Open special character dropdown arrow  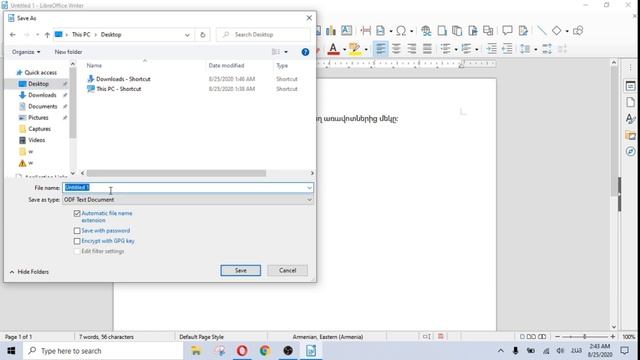[x=411, y=31]
